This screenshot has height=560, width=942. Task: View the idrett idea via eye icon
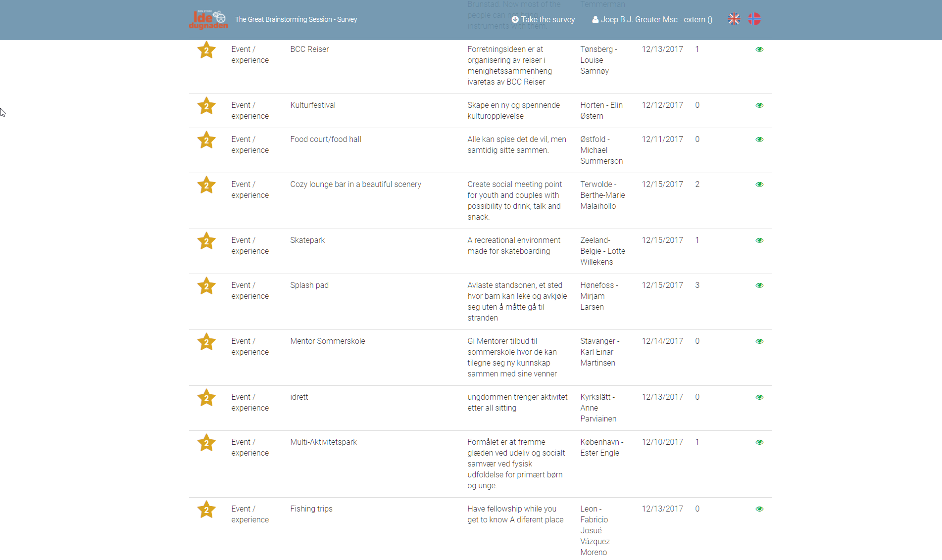pos(759,397)
